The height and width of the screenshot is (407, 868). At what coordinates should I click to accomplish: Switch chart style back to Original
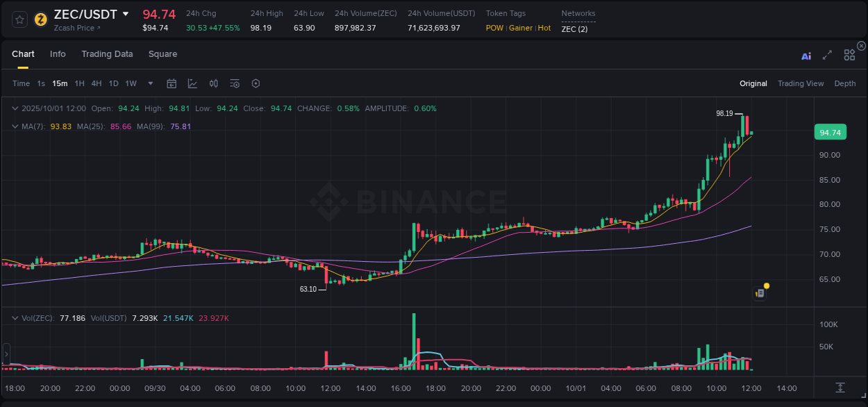point(753,83)
